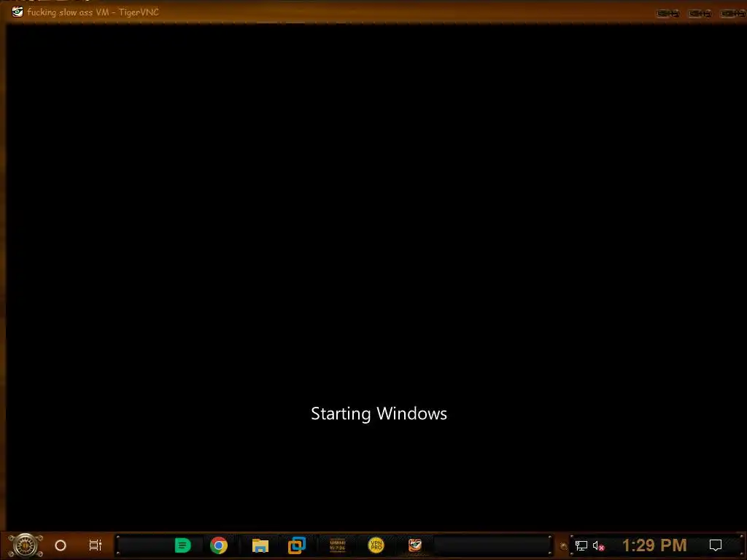Open the steampunk Start button
The height and width of the screenshot is (560, 747).
(x=26, y=545)
